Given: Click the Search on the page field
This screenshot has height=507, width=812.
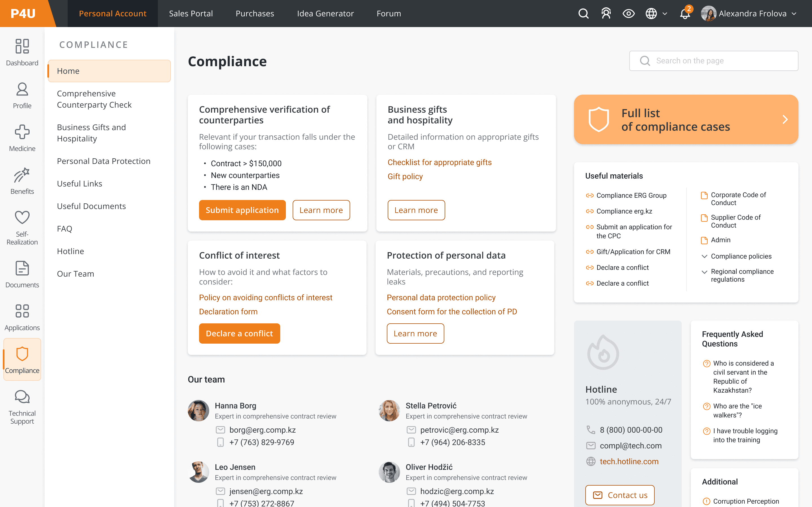Looking at the screenshot, I should (x=713, y=61).
